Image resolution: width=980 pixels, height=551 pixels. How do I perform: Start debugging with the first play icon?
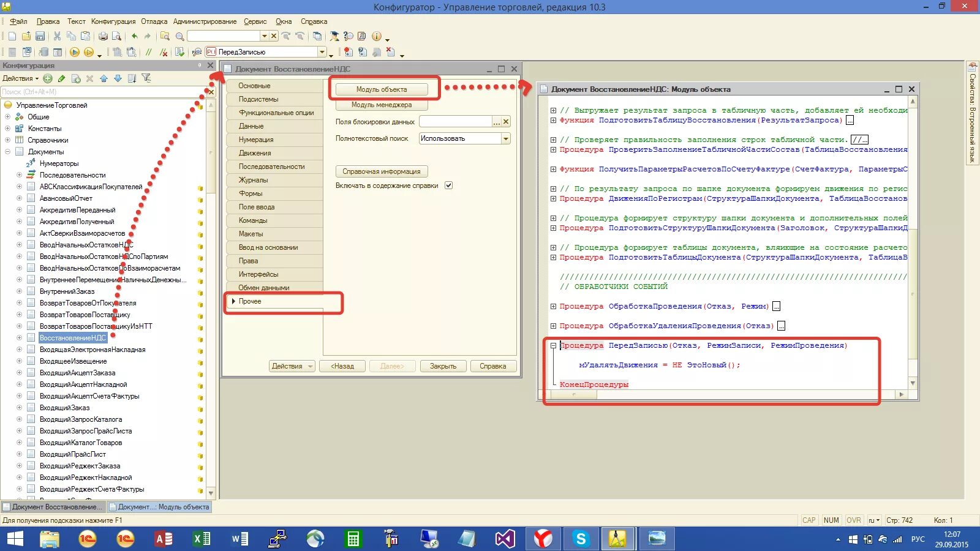pyautogui.click(x=75, y=52)
